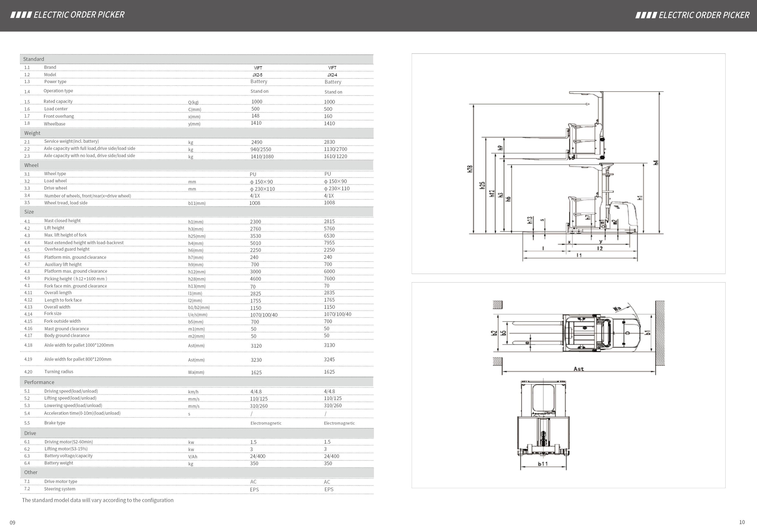This screenshot has width=757, height=532.
Task: Click the VIFT brand label
Action: pyautogui.click(x=258, y=68)
